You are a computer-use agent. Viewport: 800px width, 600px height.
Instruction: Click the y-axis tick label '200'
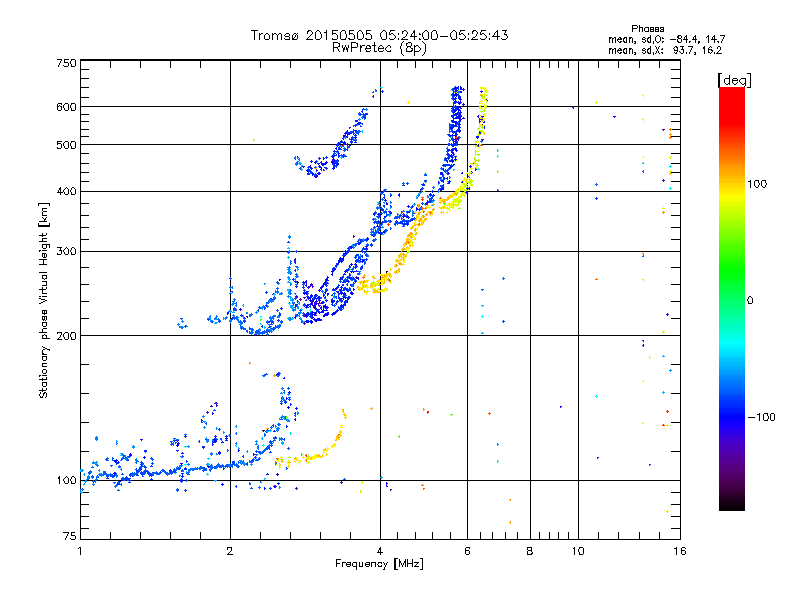click(x=66, y=336)
